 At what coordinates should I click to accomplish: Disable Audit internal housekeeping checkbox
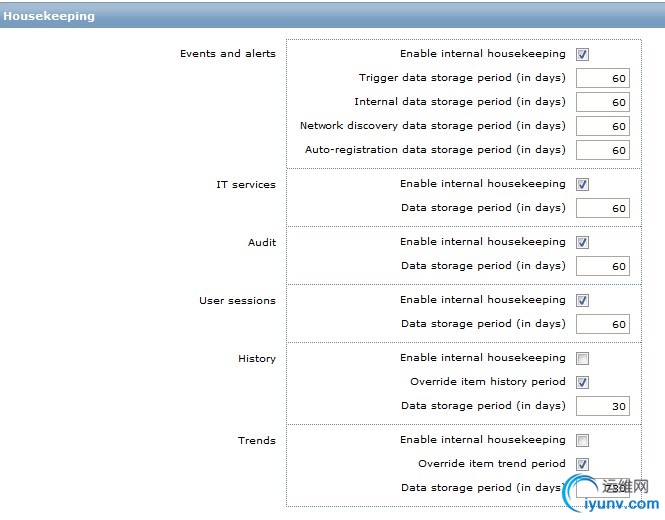pos(583,243)
